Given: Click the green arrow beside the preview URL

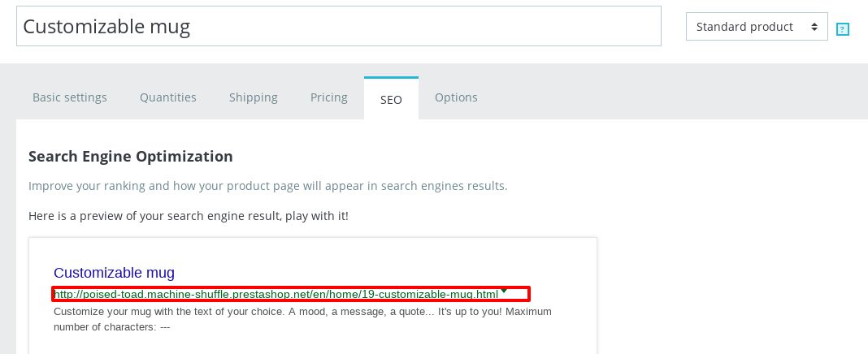Looking at the screenshot, I should [504, 290].
